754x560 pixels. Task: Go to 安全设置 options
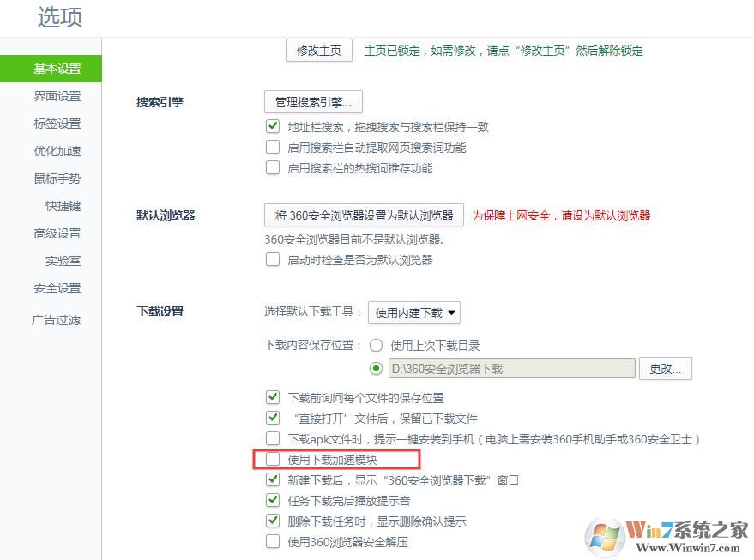[58, 288]
